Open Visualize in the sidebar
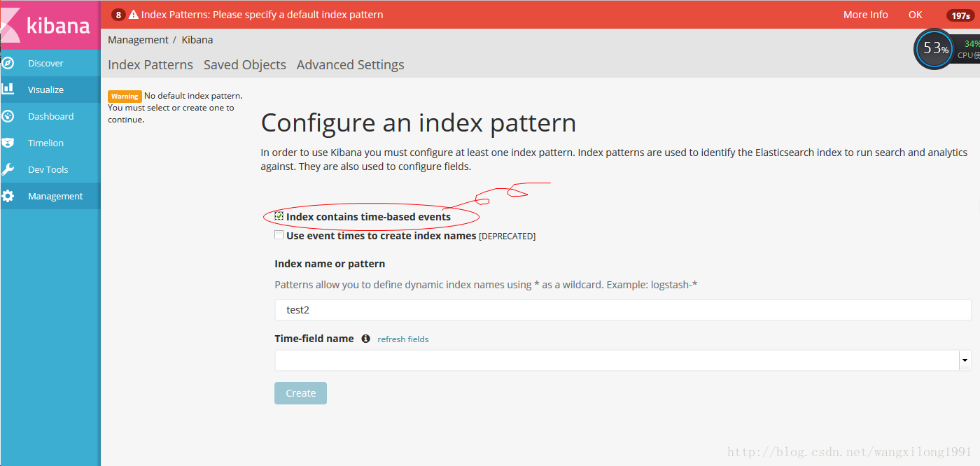Viewport: 980px width, 466px height. pos(50,90)
